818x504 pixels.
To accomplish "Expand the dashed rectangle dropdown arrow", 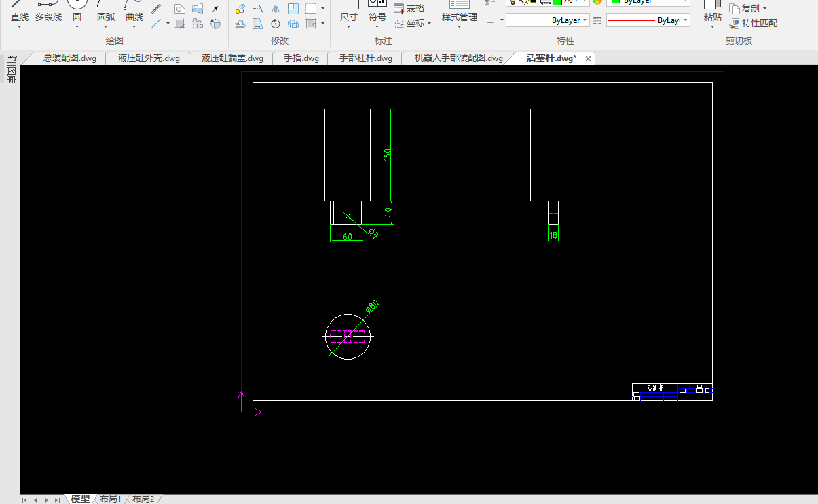I will [322, 9].
